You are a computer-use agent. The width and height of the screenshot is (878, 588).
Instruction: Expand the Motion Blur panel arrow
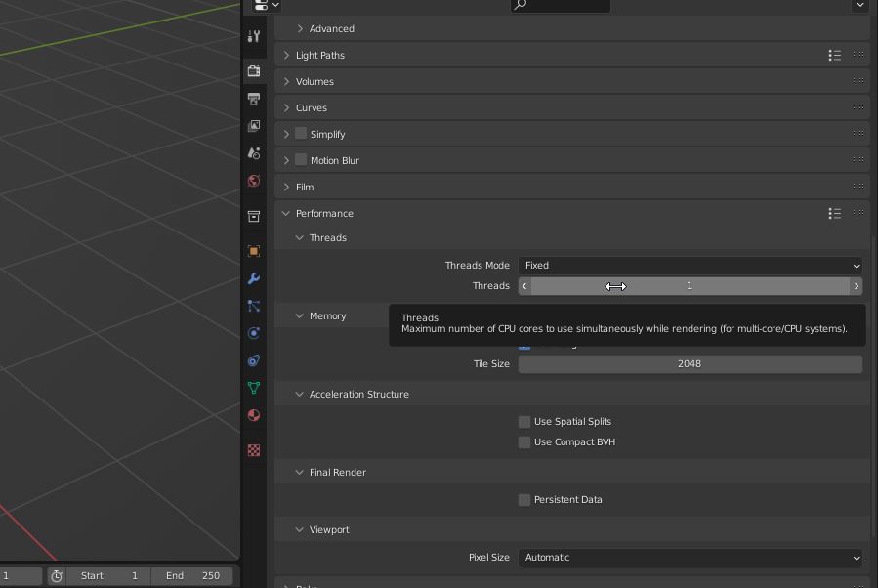coord(287,160)
